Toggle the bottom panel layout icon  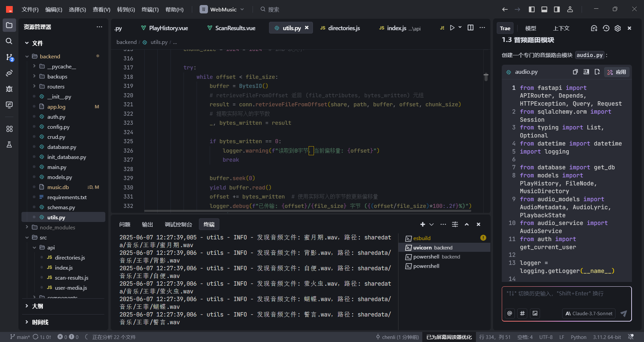(x=544, y=9)
